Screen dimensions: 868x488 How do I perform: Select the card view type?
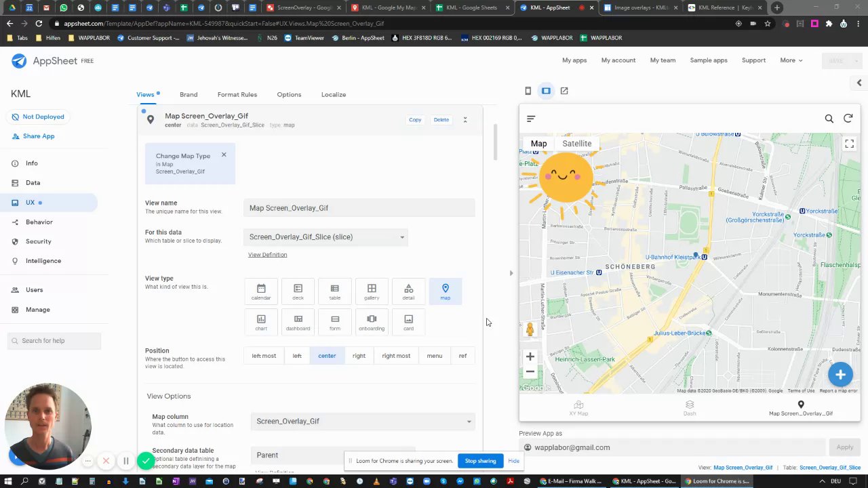click(408, 322)
